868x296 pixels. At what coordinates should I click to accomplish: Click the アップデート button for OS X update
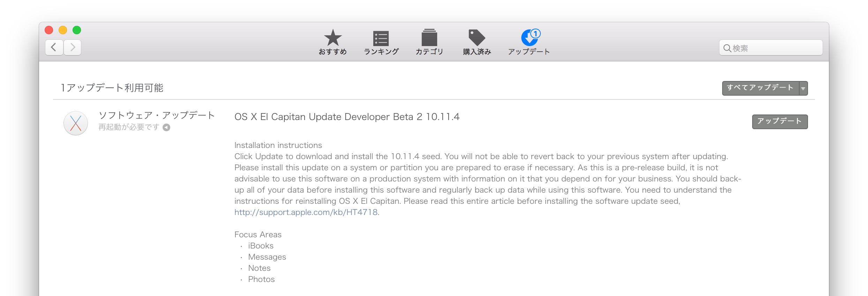point(780,121)
